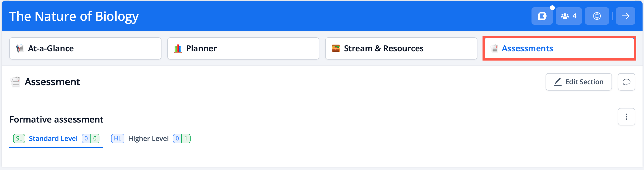Switch to the Planner tab
Screen dimensions: 644x170
(x=243, y=48)
